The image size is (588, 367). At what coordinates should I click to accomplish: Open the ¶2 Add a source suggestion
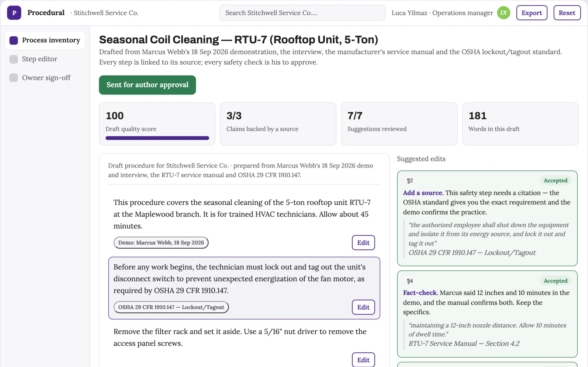[x=487, y=218]
